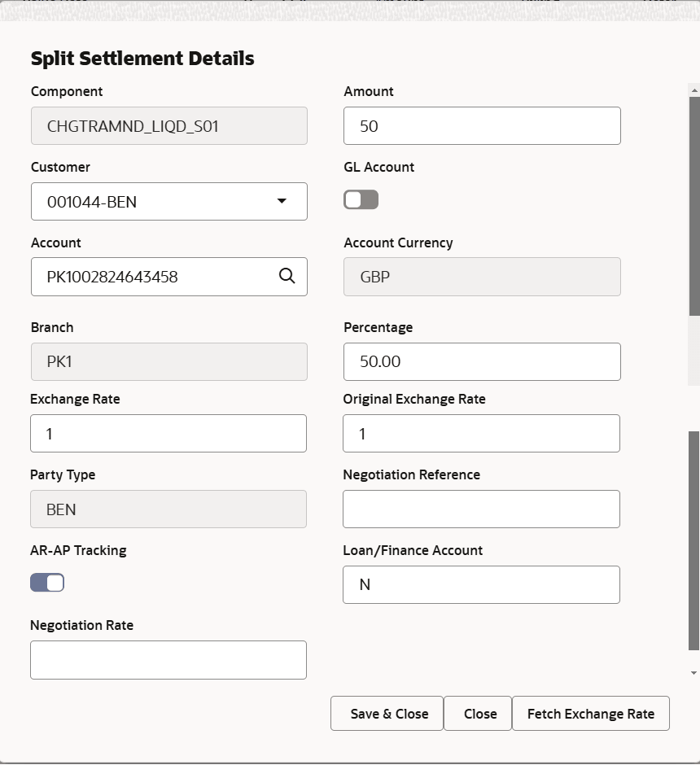Click the Split Settlement Details title
Image resolution: width=700 pixels, height=765 pixels.
[142, 58]
